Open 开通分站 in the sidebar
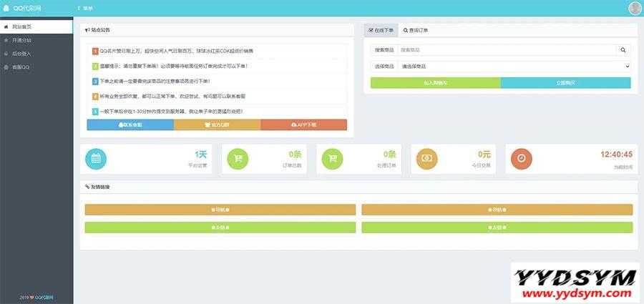 click(x=21, y=40)
